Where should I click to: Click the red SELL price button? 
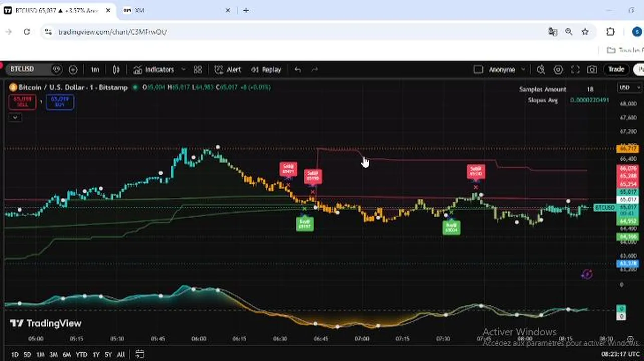point(22,102)
